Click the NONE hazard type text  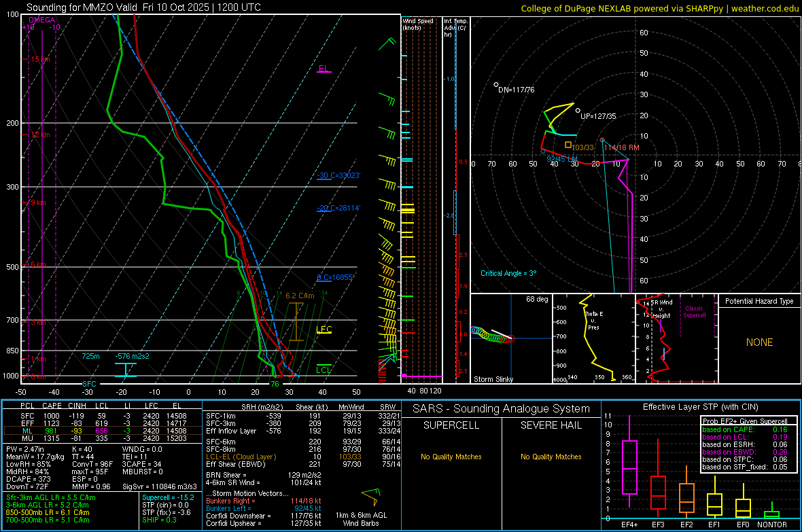tap(759, 342)
